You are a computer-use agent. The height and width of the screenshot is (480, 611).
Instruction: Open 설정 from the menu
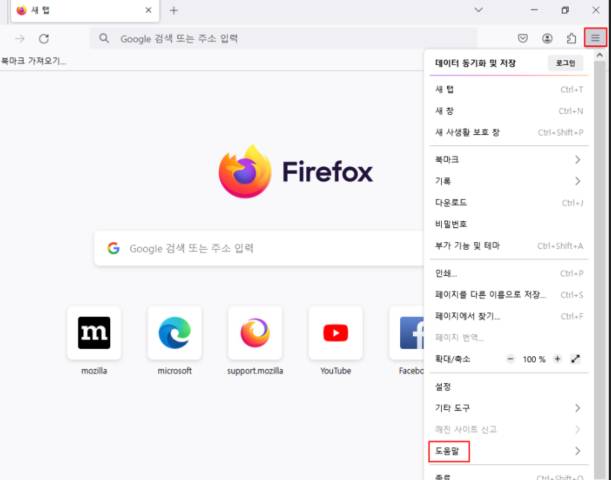point(509,387)
